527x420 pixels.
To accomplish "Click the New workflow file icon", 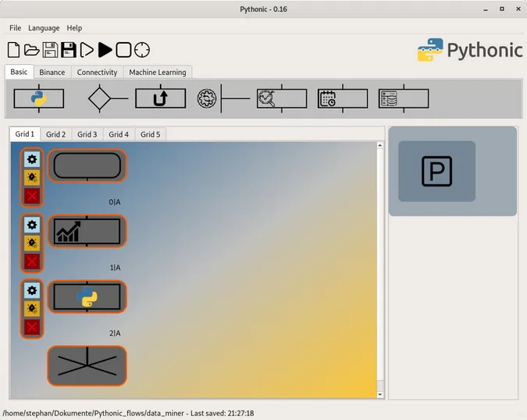I will pyautogui.click(x=13, y=50).
